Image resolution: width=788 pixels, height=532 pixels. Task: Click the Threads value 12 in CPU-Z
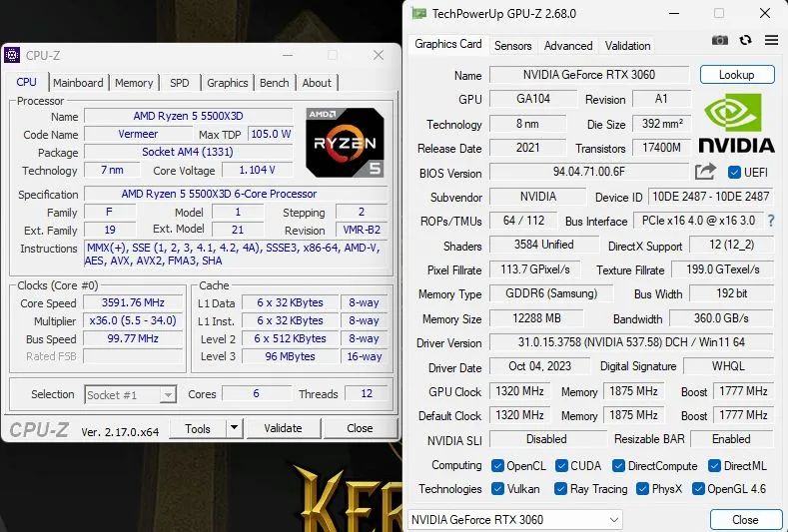point(367,393)
